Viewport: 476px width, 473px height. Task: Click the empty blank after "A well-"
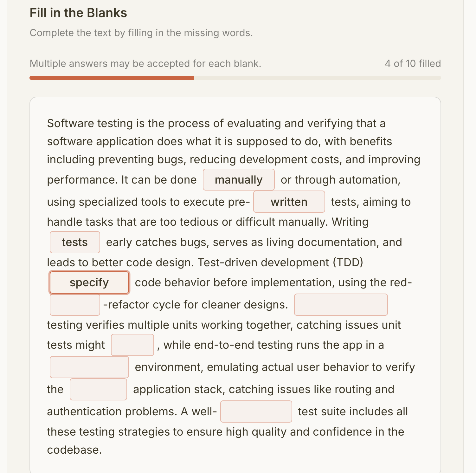click(x=256, y=411)
